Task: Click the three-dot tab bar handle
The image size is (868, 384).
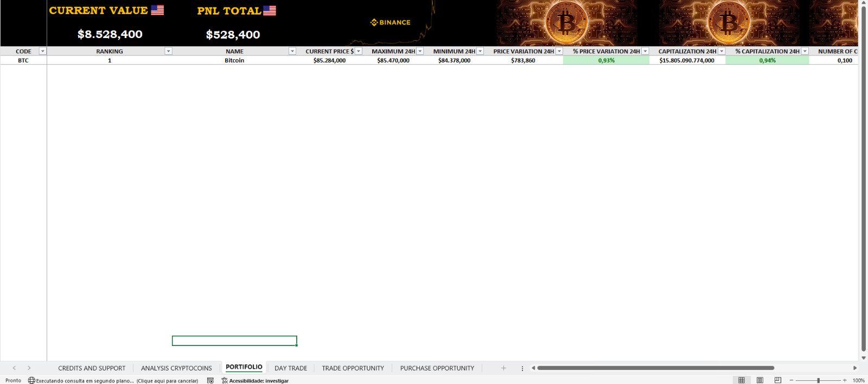Action: click(522, 368)
